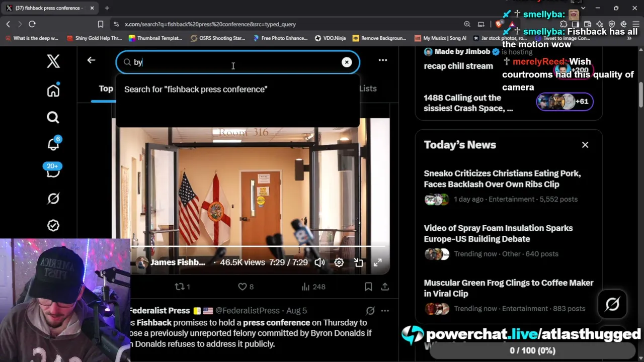Viewport: 644px width, 362px height.
Task: Switch to the Lists results tab
Action: coord(368,88)
